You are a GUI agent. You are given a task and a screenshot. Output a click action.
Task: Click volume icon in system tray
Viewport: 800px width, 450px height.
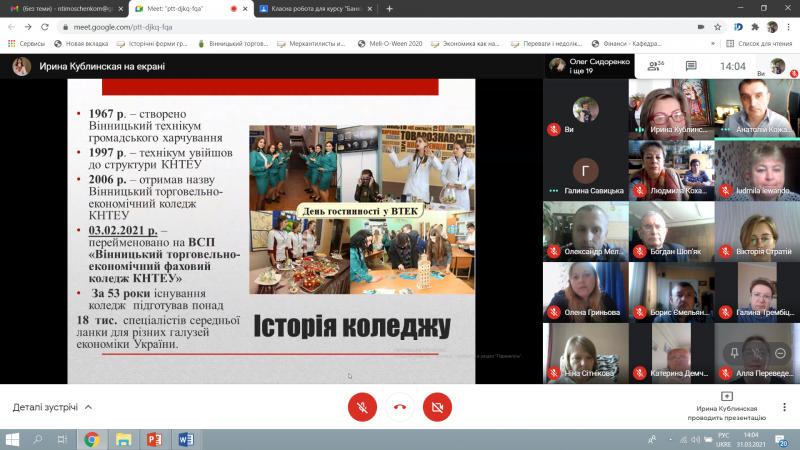pos(695,439)
